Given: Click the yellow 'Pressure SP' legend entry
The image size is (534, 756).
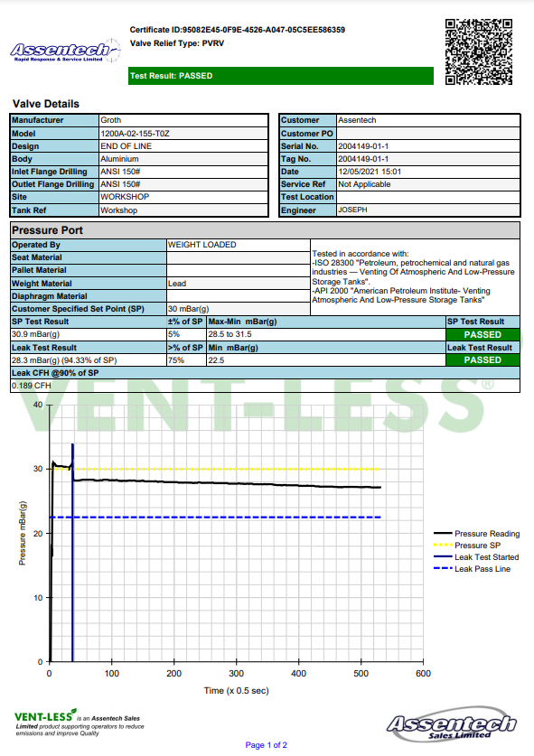Looking at the screenshot, I should (x=467, y=546).
